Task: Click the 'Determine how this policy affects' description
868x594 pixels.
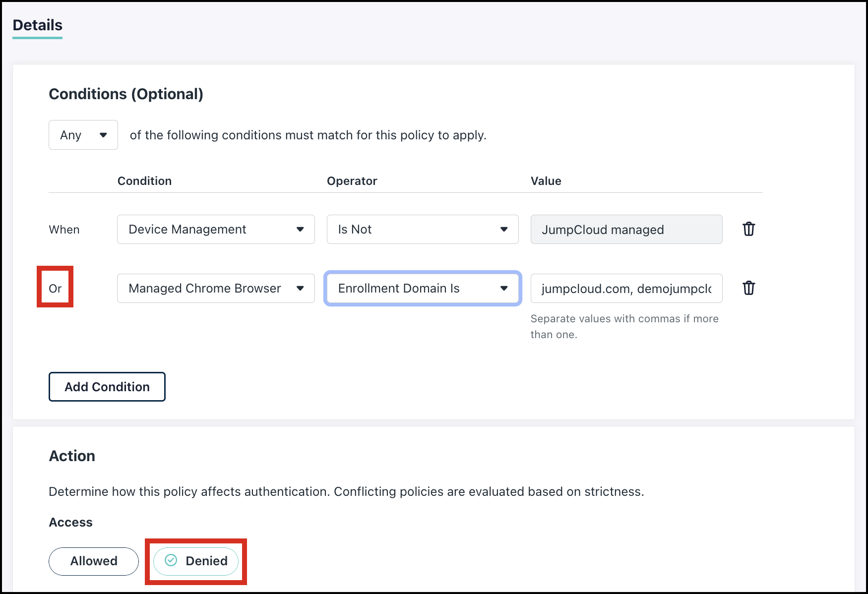Action: (x=346, y=492)
